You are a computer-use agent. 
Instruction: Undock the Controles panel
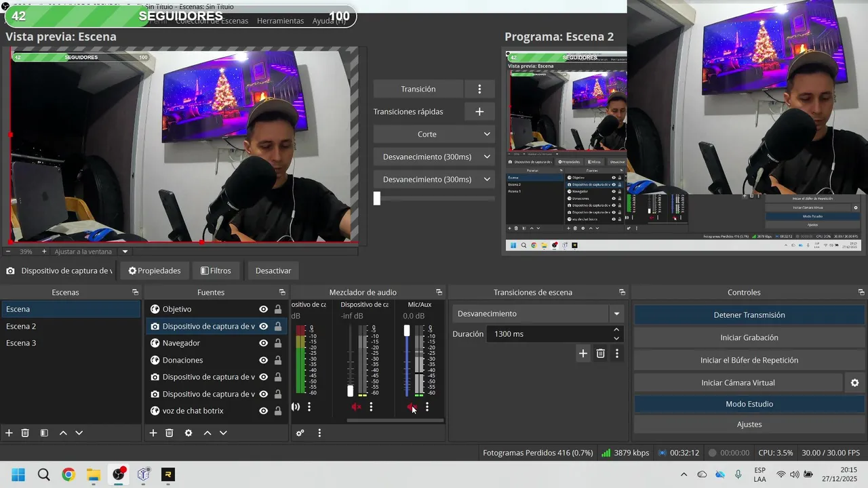(x=861, y=292)
